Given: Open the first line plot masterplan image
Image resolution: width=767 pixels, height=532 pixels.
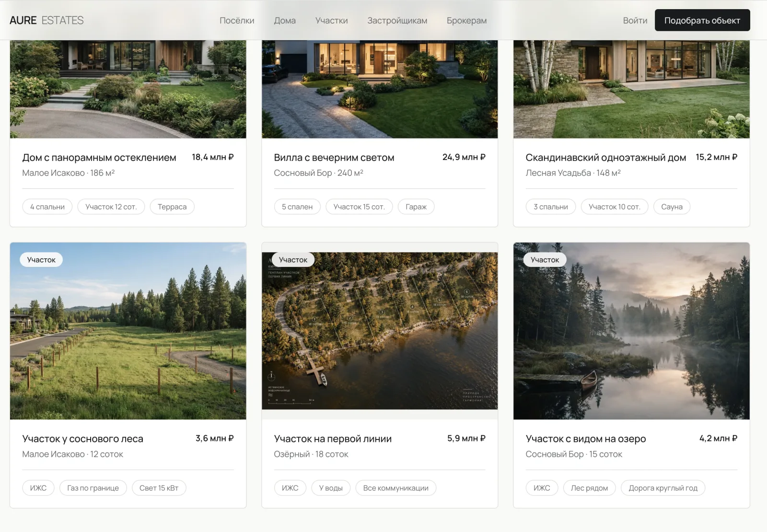Looking at the screenshot, I should point(380,331).
